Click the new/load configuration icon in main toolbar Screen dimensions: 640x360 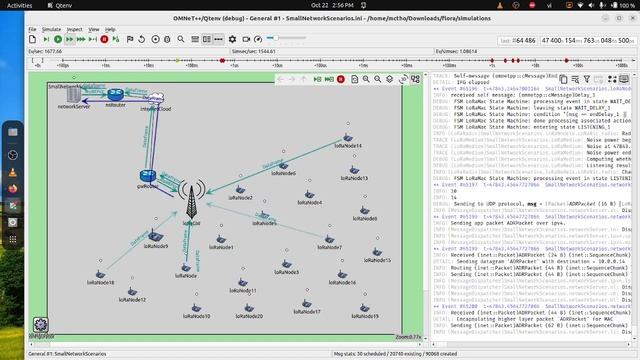pyautogui.click(x=33, y=39)
